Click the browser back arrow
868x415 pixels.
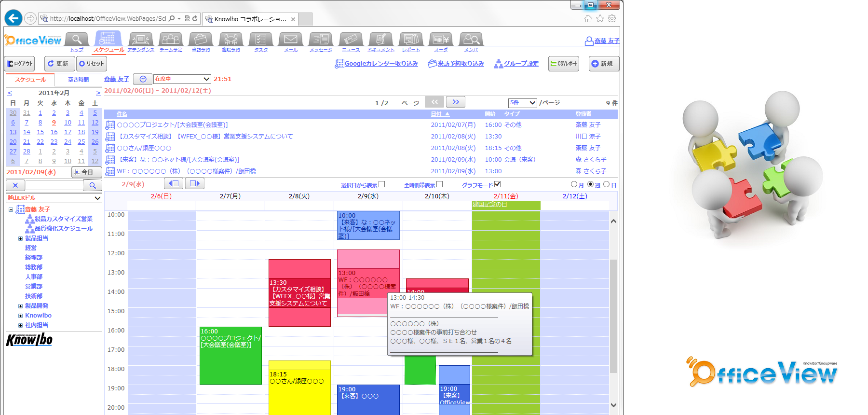click(14, 18)
